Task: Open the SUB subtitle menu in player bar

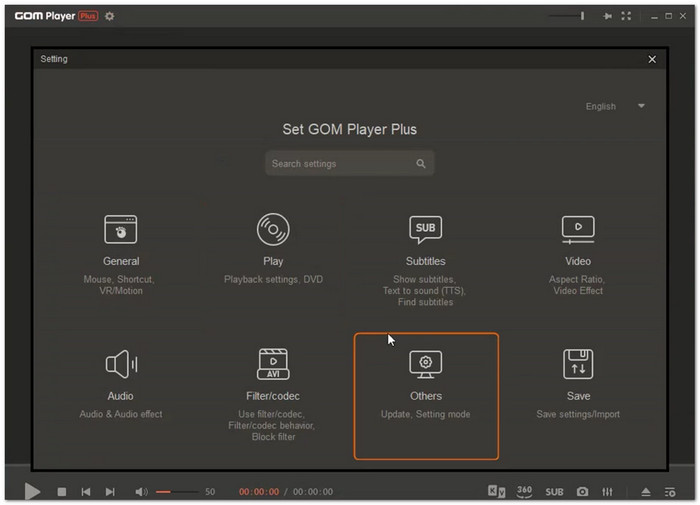Action: (x=554, y=492)
